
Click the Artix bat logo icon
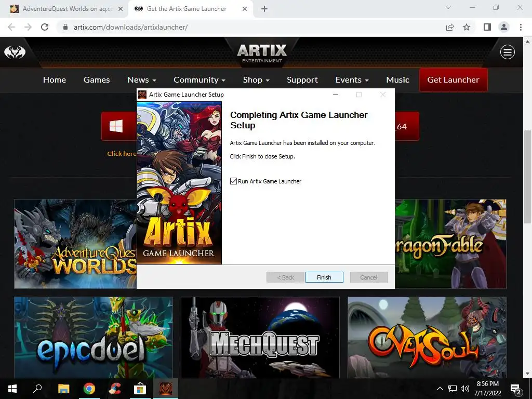tap(15, 52)
